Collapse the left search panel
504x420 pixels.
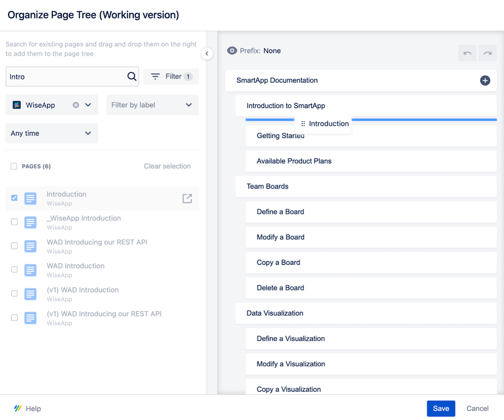(x=207, y=53)
